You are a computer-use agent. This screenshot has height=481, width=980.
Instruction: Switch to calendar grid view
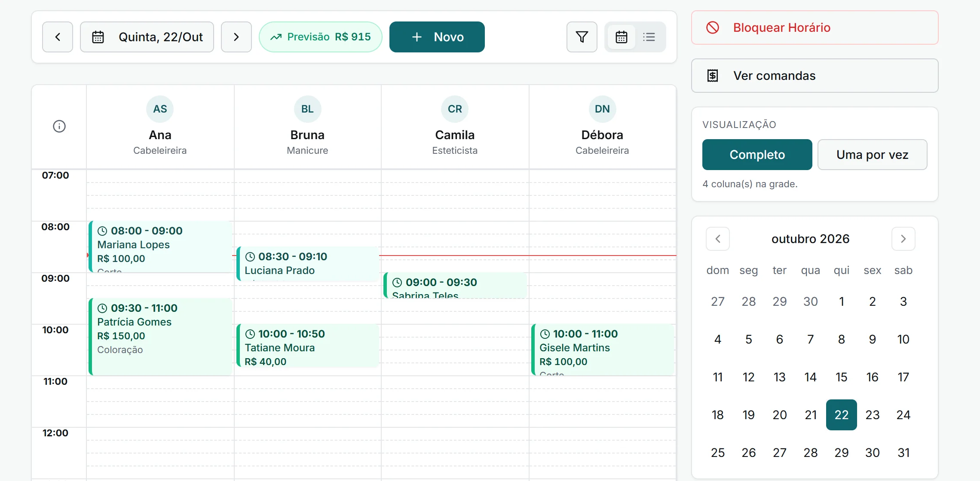point(621,37)
